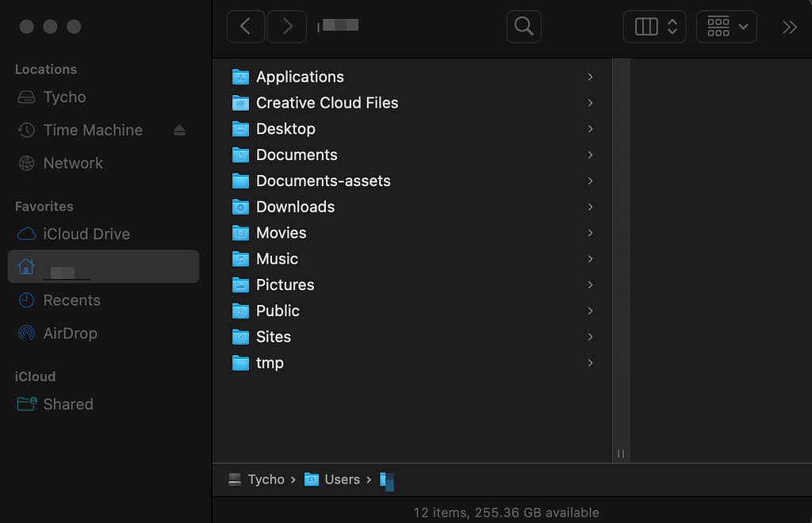Go forward with the right chevron button
The width and height of the screenshot is (812, 523).
[x=286, y=27]
